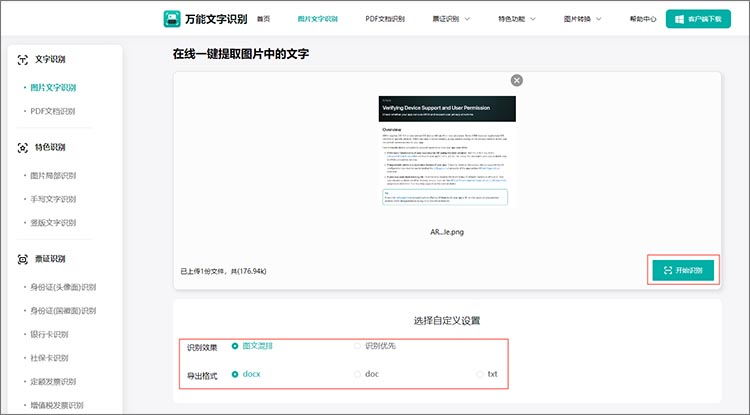Click the Windows icon on 客户端下载 button
Viewport: 750px width, 415px height.
(x=679, y=19)
